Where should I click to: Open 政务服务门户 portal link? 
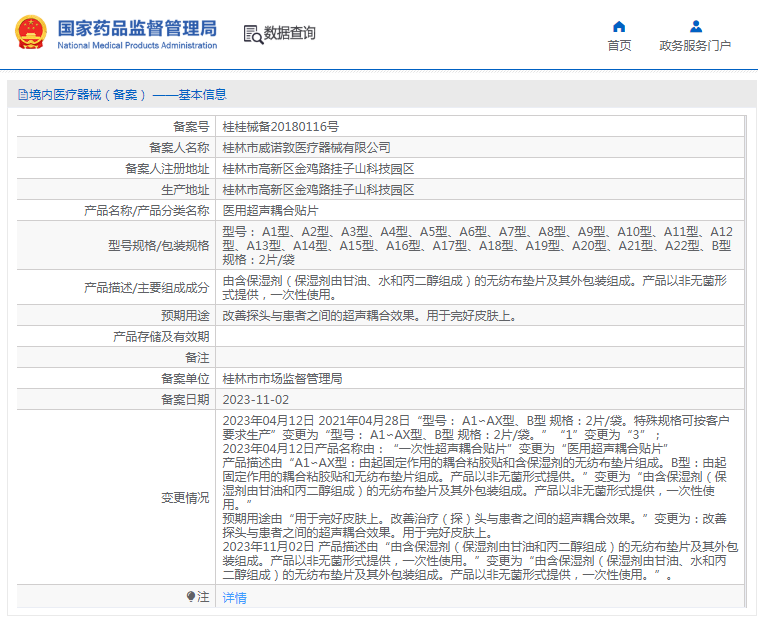[695, 45]
